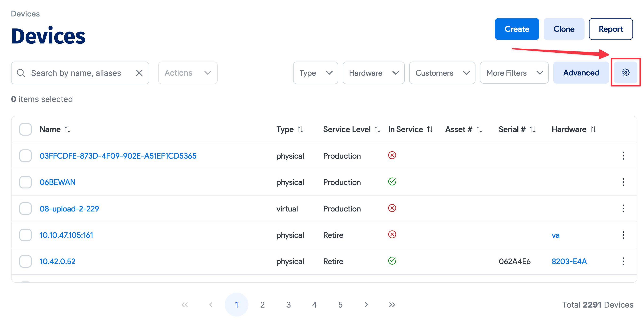Open kebab menu for 10.42.0.52 row
This screenshot has height=336, width=644.
tap(623, 261)
